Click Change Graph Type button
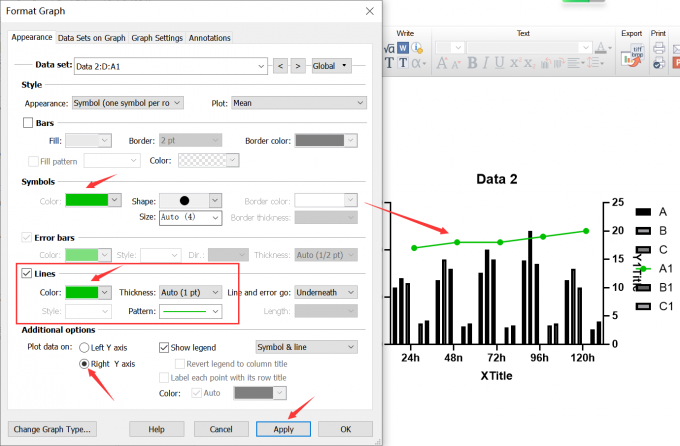 (53, 429)
